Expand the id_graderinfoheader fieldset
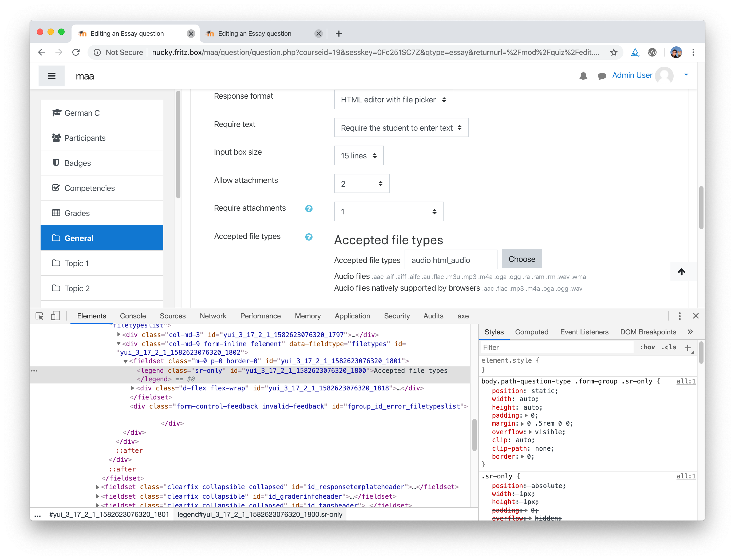The width and height of the screenshot is (735, 560). click(x=97, y=496)
